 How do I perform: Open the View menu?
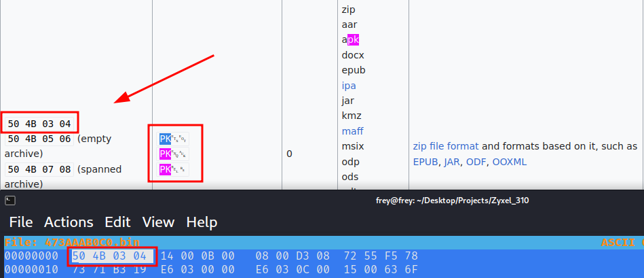coord(158,222)
